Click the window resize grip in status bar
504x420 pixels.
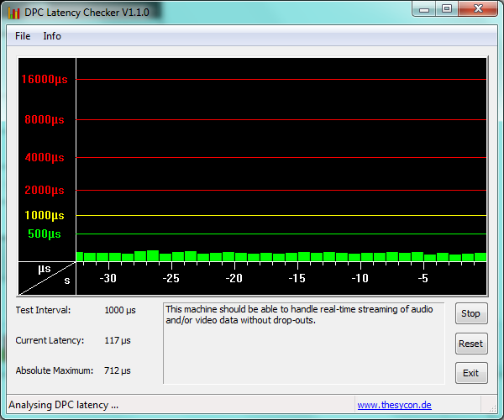[x=492, y=407]
